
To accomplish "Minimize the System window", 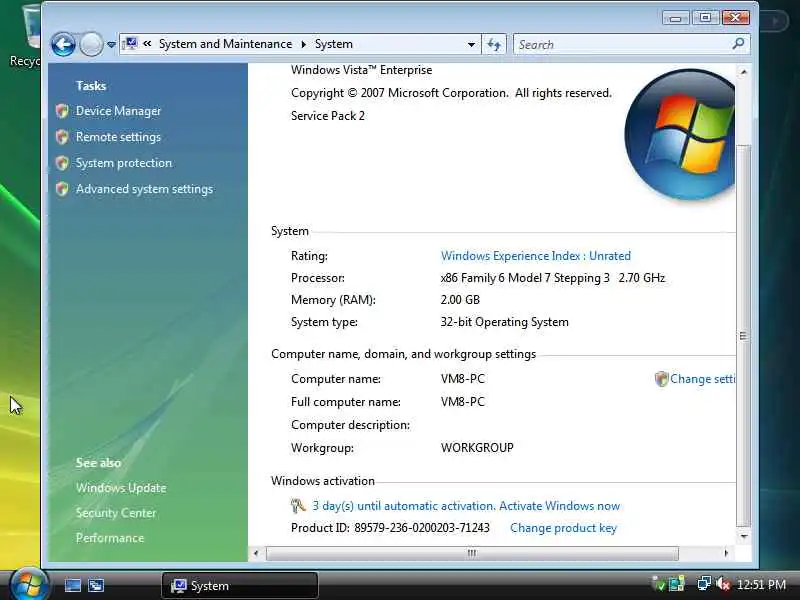I will click(676, 18).
